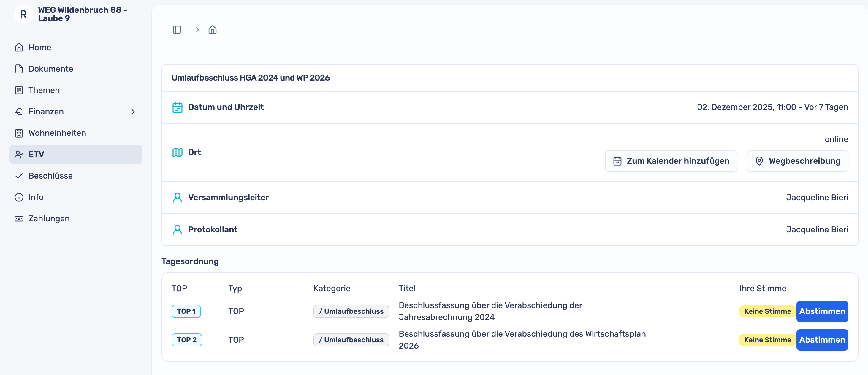Click the breadcrumb chevron arrow

(x=197, y=30)
